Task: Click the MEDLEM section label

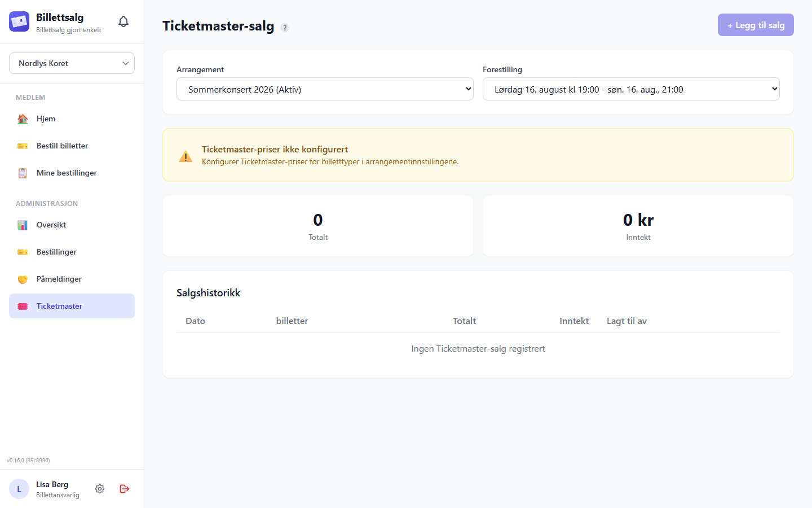Action: coord(30,98)
